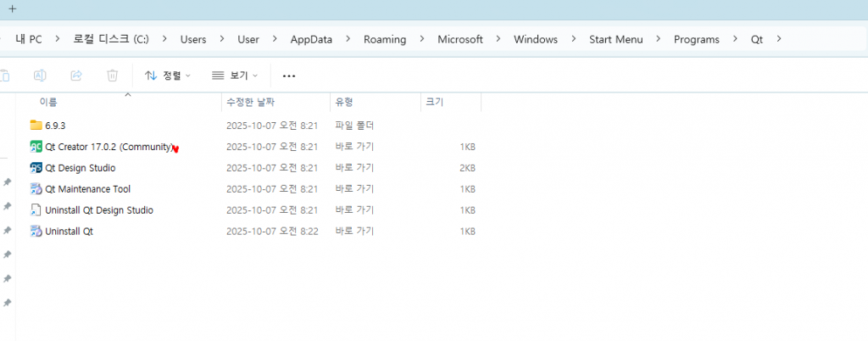The height and width of the screenshot is (341, 868).
Task: Open the 6.9.3 folder icon
Action: [x=36, y=126]
